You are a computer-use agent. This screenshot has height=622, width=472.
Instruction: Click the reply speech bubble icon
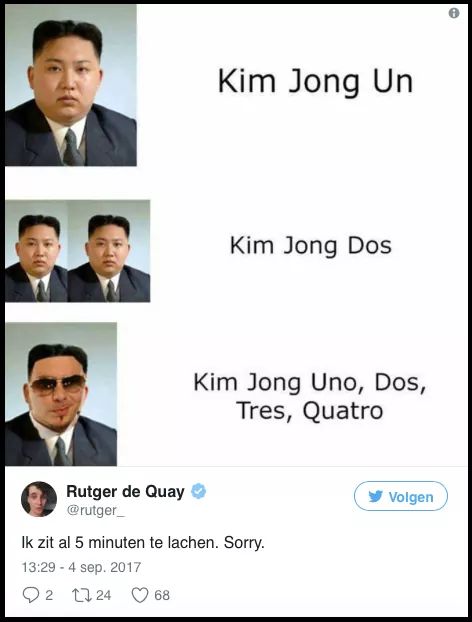[x=31, y=595]
